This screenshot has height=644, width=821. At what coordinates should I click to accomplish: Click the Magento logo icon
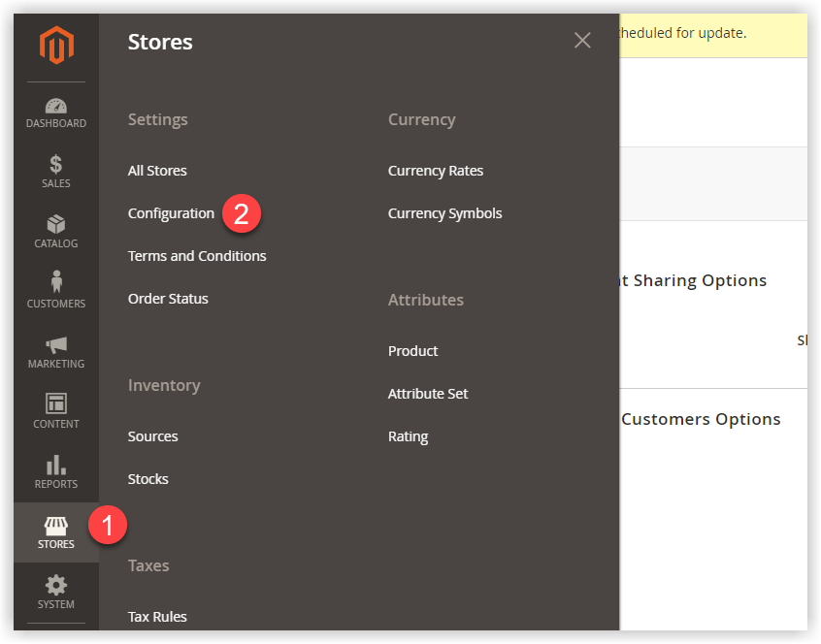pos(56,45)
